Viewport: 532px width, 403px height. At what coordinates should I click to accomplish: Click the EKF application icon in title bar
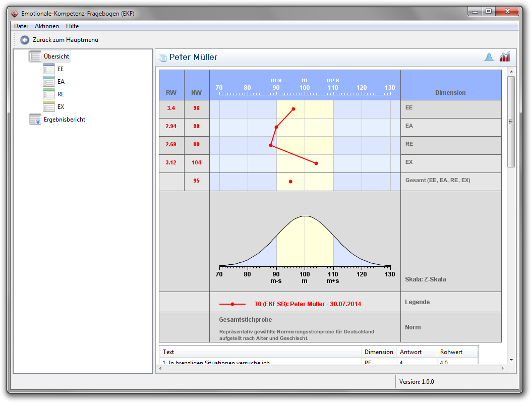pyautogui.click(x=15, y=14)
